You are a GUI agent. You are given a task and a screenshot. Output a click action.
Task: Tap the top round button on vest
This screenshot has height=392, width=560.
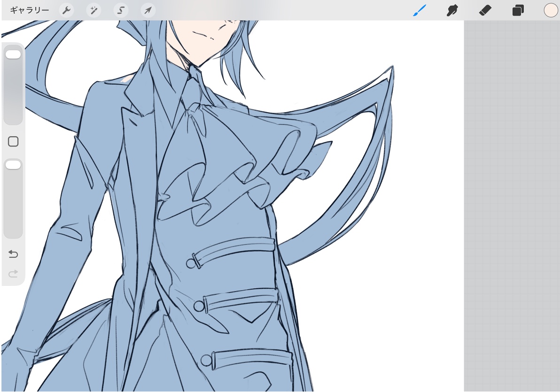click(191, 263)
